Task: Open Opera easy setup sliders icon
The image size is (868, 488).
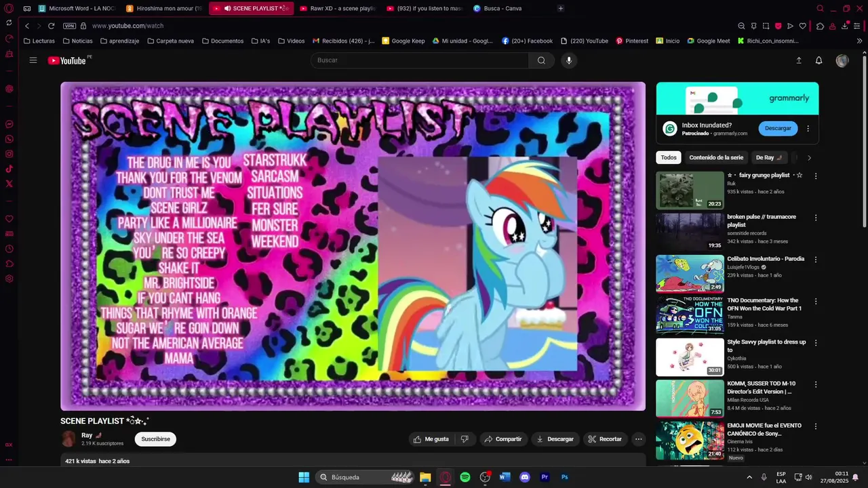Action: [x=857, y=26]
